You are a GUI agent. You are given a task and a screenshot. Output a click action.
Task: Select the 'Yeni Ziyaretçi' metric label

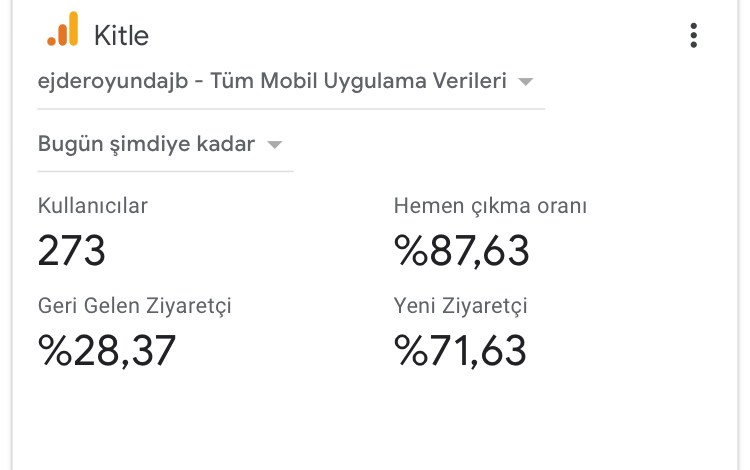pyautogui.click(x=461, y=306)
